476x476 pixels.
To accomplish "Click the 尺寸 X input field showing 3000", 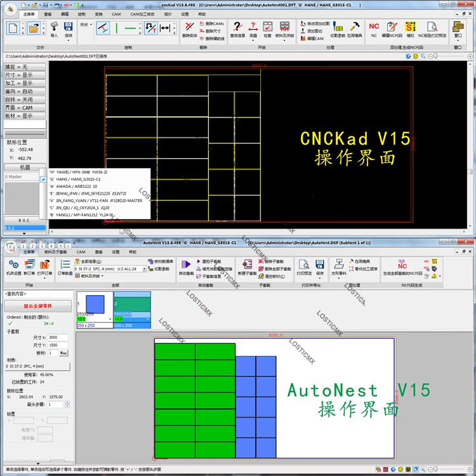I will [58, 337].
